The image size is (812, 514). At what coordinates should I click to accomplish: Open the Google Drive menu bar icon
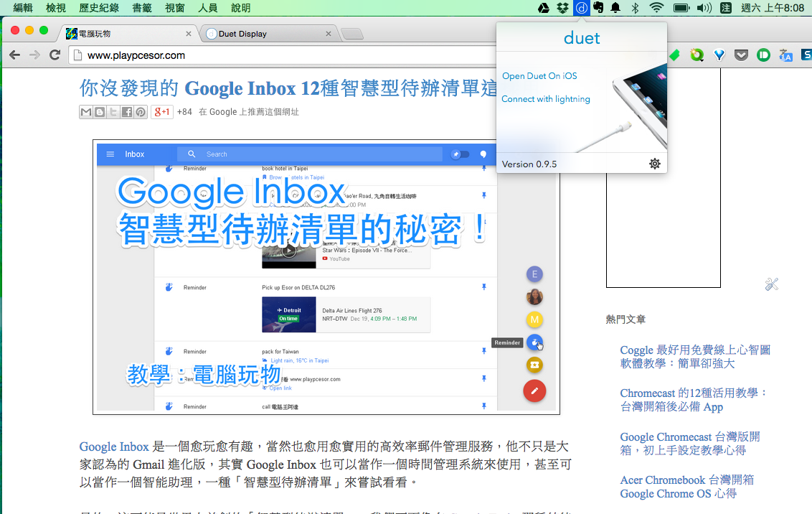pos(543,8)
